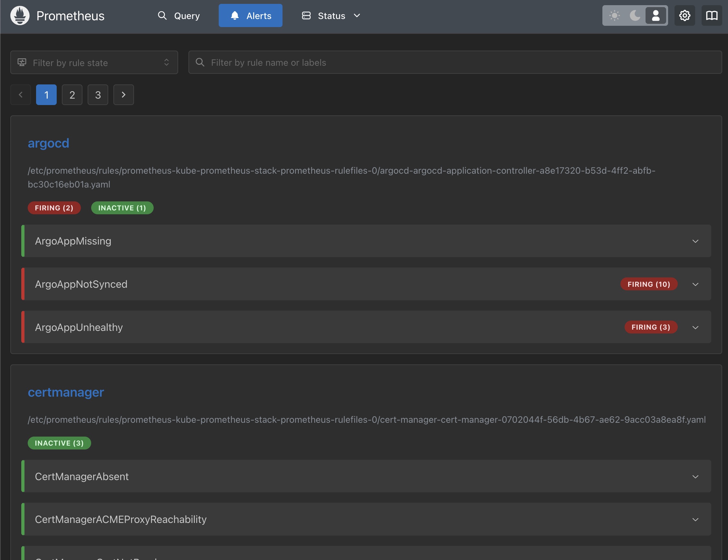Screen dimensions: 728x560
Task: Navigate to pagination page 2
Action: coord(72,95)
